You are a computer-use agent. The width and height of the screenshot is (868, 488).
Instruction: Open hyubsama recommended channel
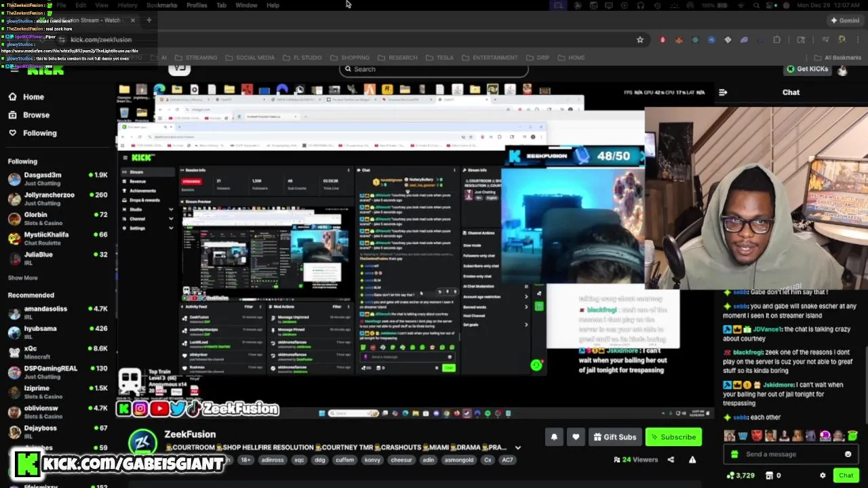(x=57, y=332)
